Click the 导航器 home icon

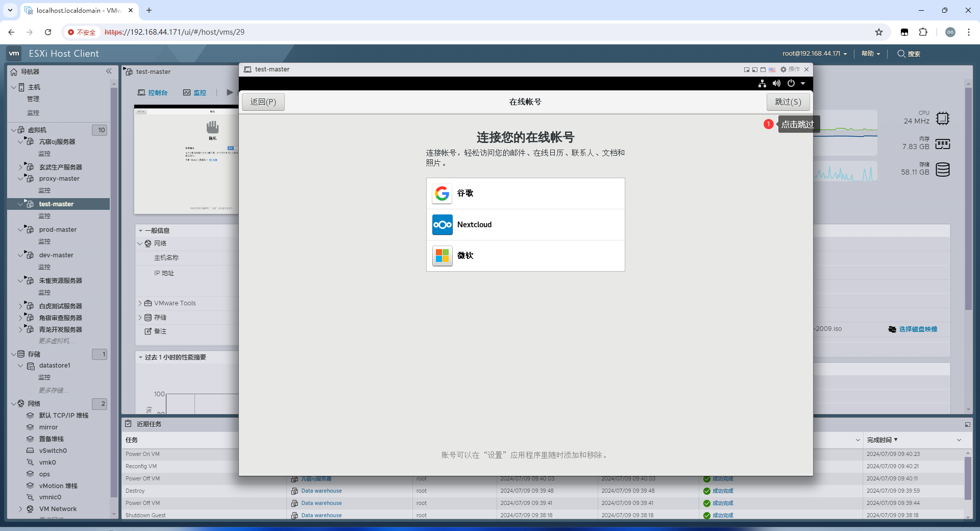pyautogui.click(x=14, y=72)
